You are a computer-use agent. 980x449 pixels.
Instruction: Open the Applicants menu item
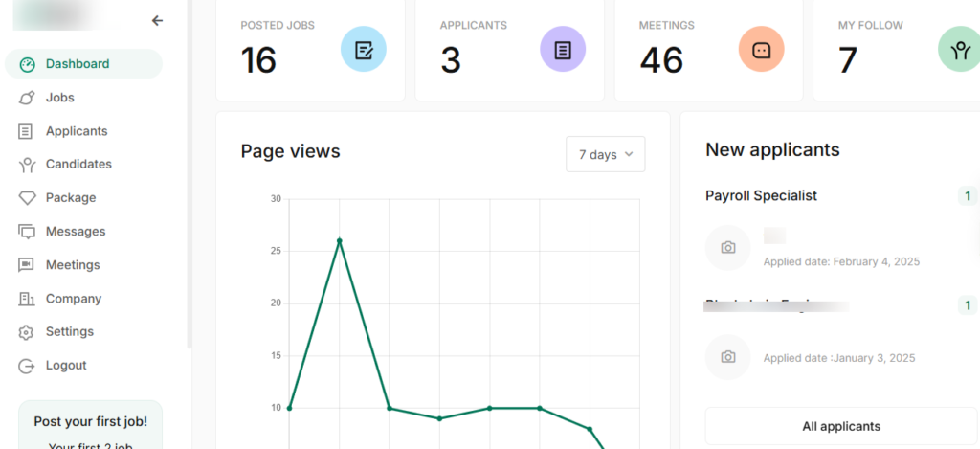(77, 131)
